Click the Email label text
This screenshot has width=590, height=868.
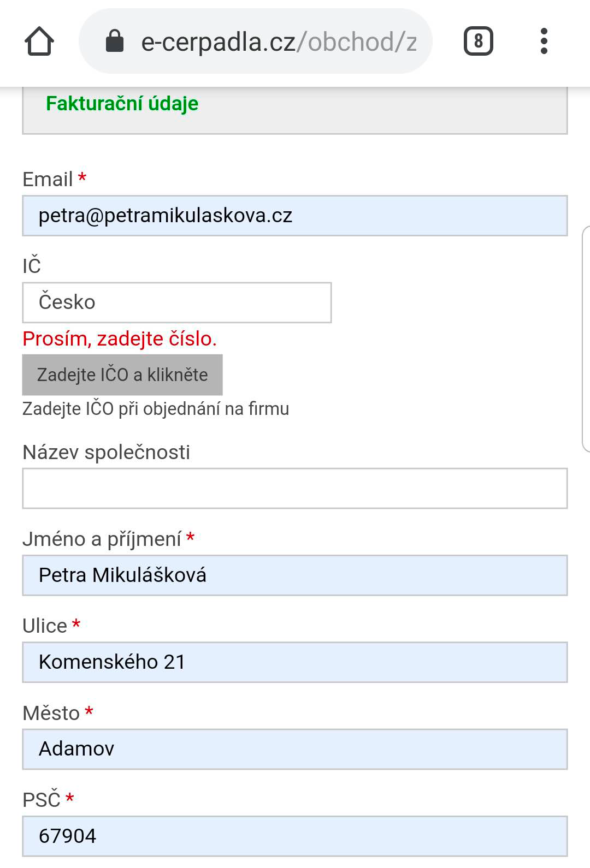pos(48,179)
